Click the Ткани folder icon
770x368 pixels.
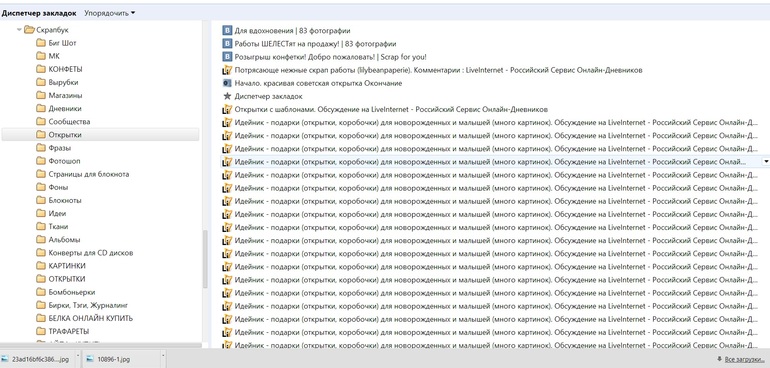coord(41,226)
